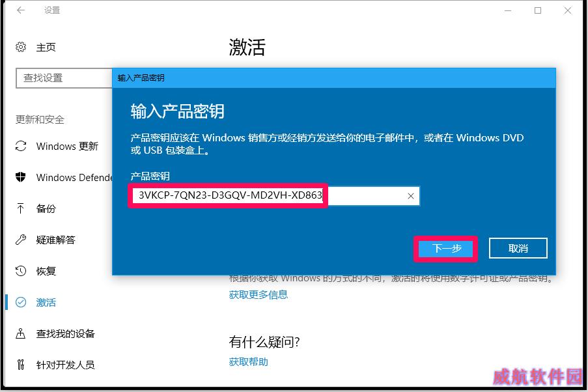588x392 pixels.
Task: Click the Home gear icon
Action: (x=21, y=47)
